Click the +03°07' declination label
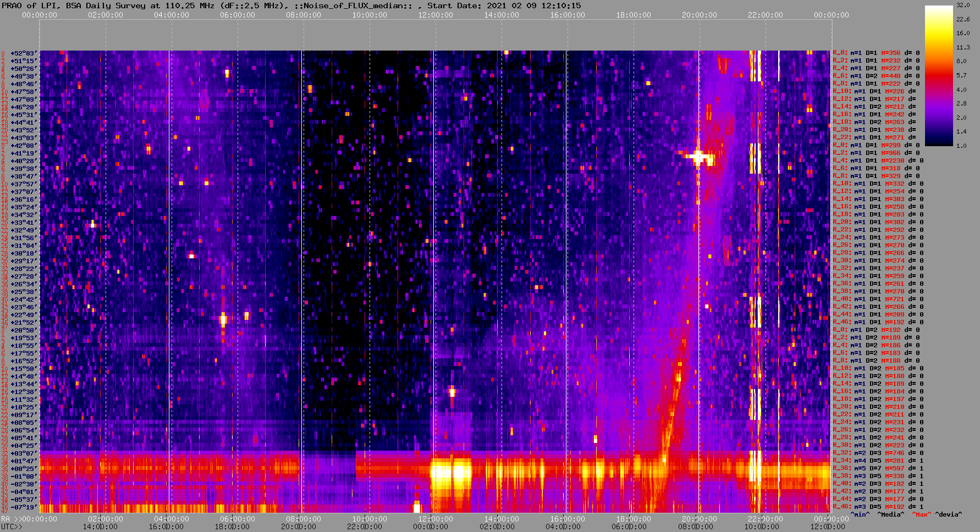This screenshot has height=532, width=980. (x=24, y=453)
